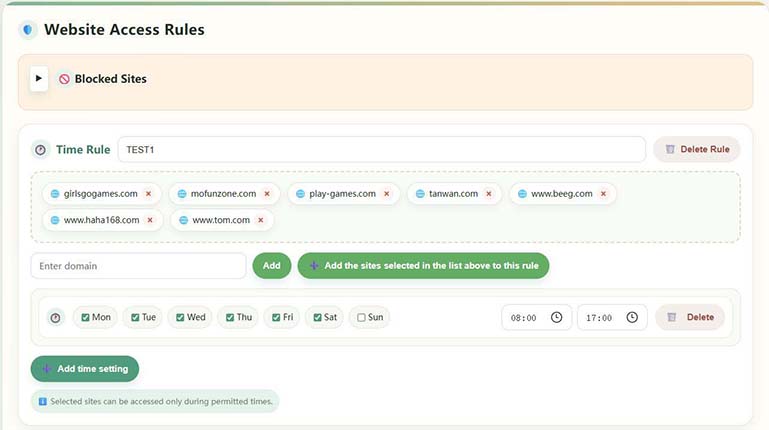Remove tanwan.com from the rule
The height and width of the screenshot is (430, 769).
pyautogui.click(x=488, y=194)
